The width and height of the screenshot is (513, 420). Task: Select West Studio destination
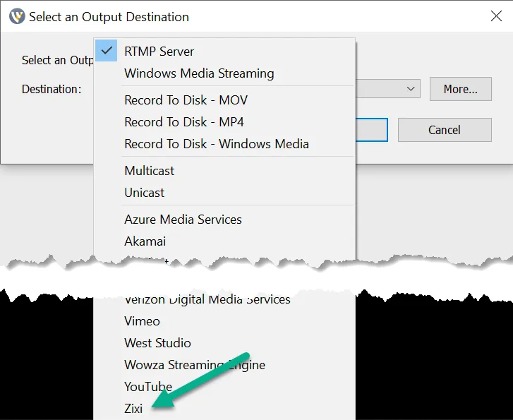pyautogui.click(x=224, y=343)
